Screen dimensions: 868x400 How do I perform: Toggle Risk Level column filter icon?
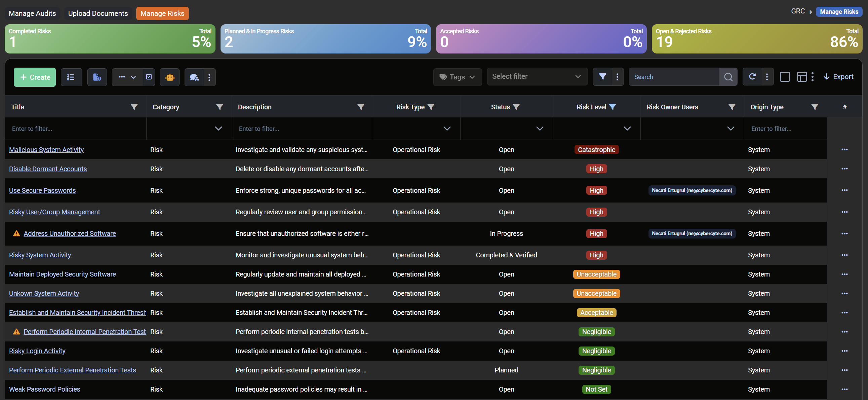coord(613,107)
